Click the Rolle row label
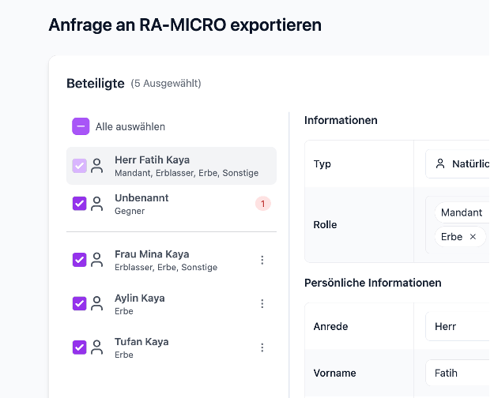494x398 pixels. click(325, 225)
